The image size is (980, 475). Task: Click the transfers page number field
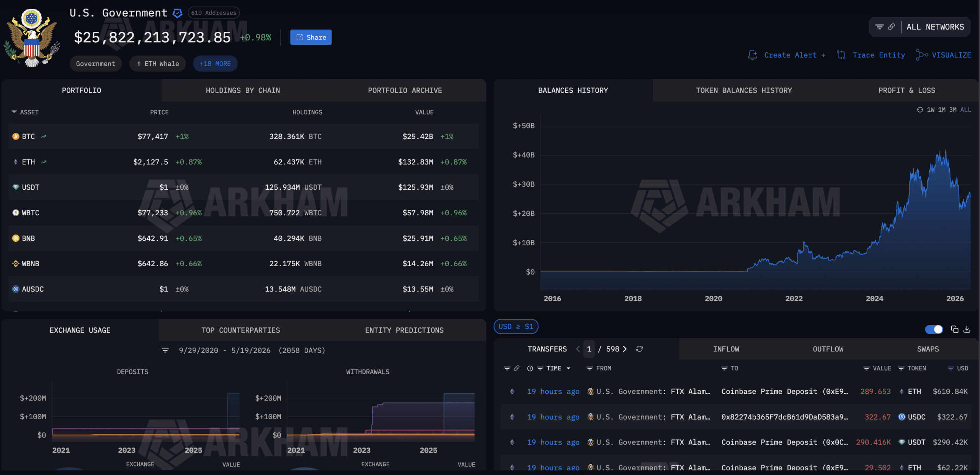[x=589, y=349]
